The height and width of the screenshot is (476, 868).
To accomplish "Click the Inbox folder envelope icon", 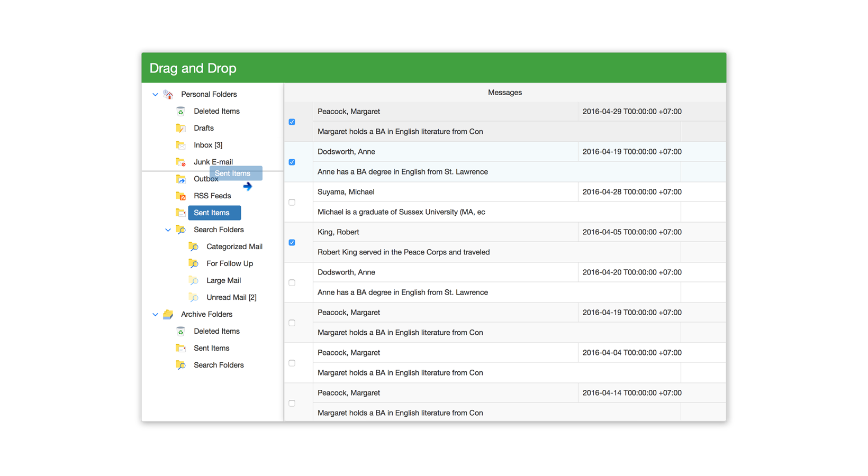I will pos(180,145).
